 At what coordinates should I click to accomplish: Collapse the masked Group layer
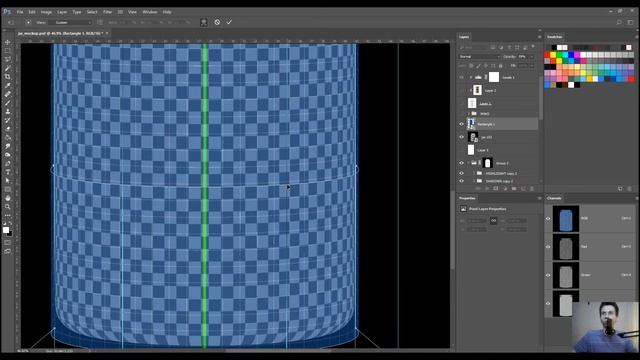tap(468, 163)
